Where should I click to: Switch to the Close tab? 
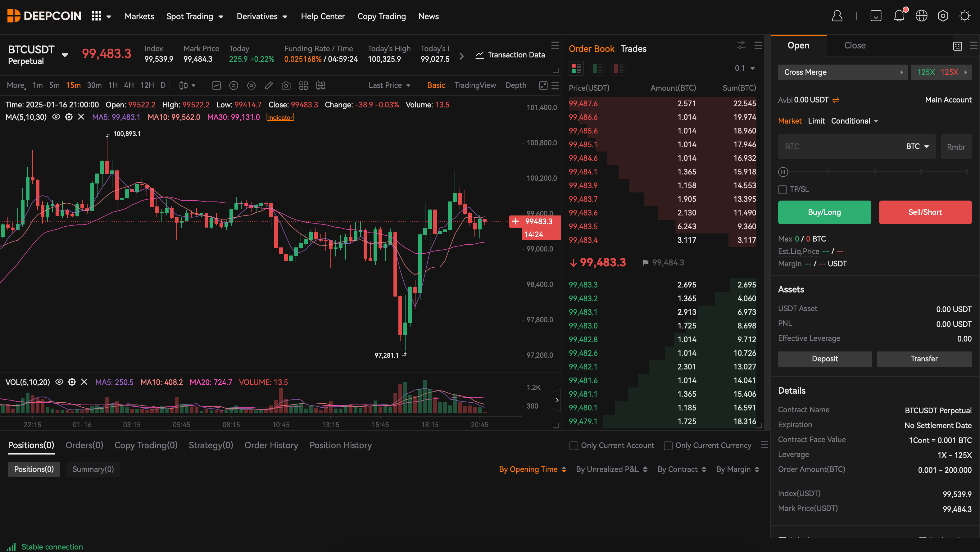[855, 46]
